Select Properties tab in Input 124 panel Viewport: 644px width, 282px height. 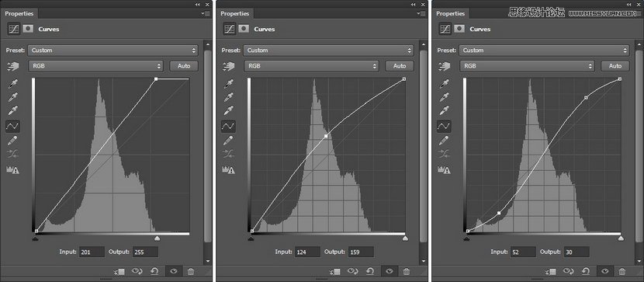pos(234,13)
